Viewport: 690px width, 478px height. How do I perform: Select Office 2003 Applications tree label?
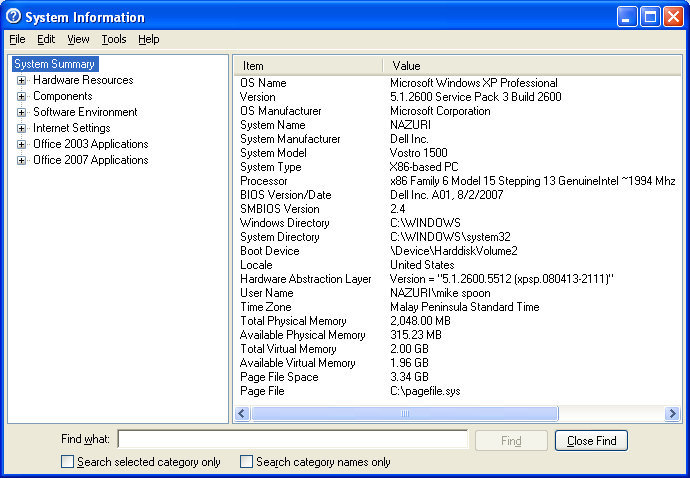91,144
